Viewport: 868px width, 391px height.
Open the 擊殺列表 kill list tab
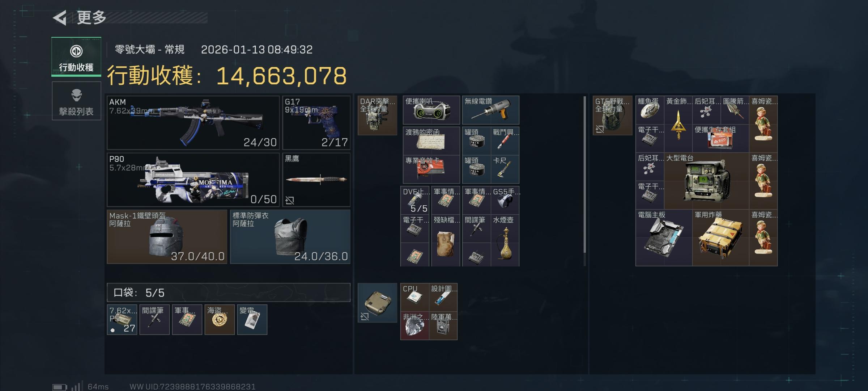click(76, 101)
